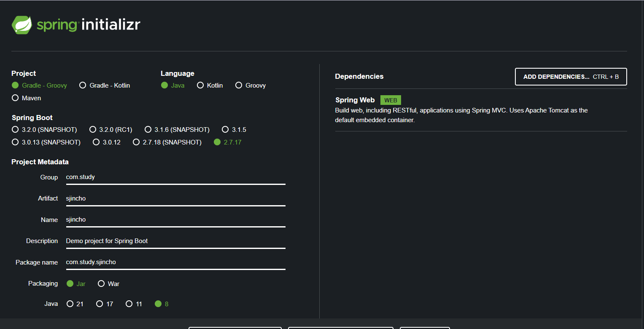Click the Spring Initializr leaf logo

click(22, 25)
